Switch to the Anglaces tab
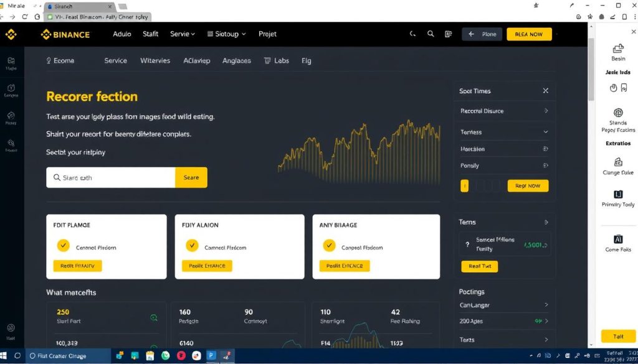The width and height of the screenshot is (638, 364). pyautogui.click(x=236, y=60)
